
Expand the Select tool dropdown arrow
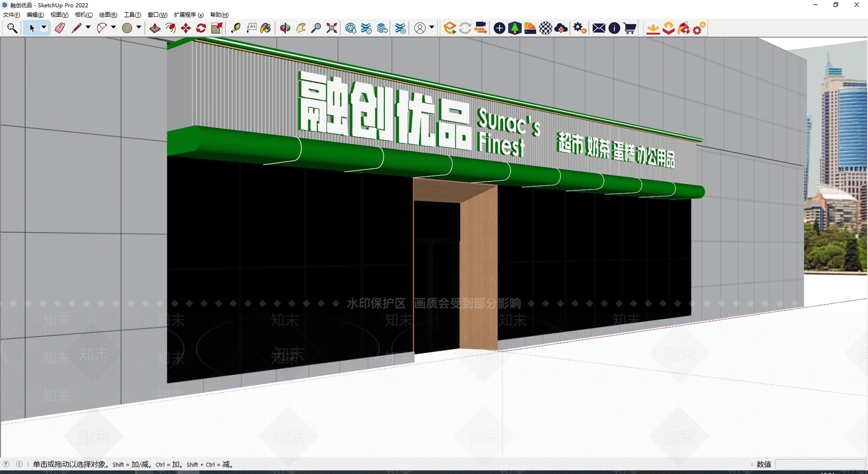click(x=44, y=28)
